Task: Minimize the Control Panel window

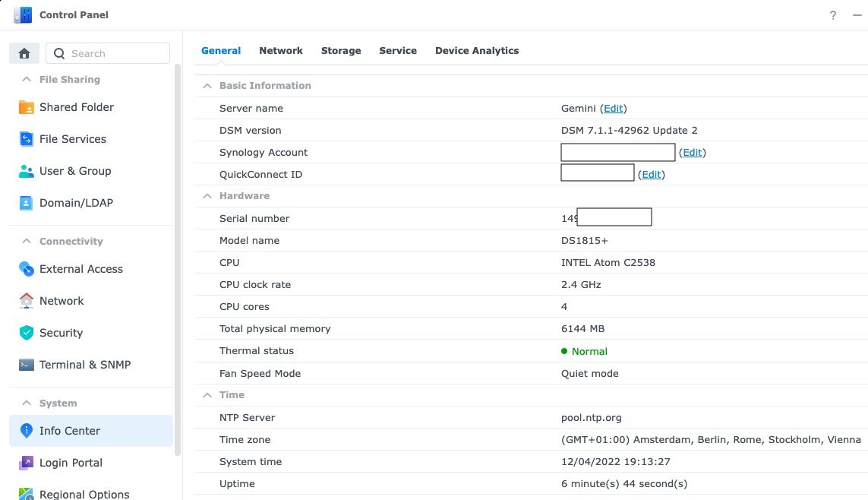Action: (857, 15)
